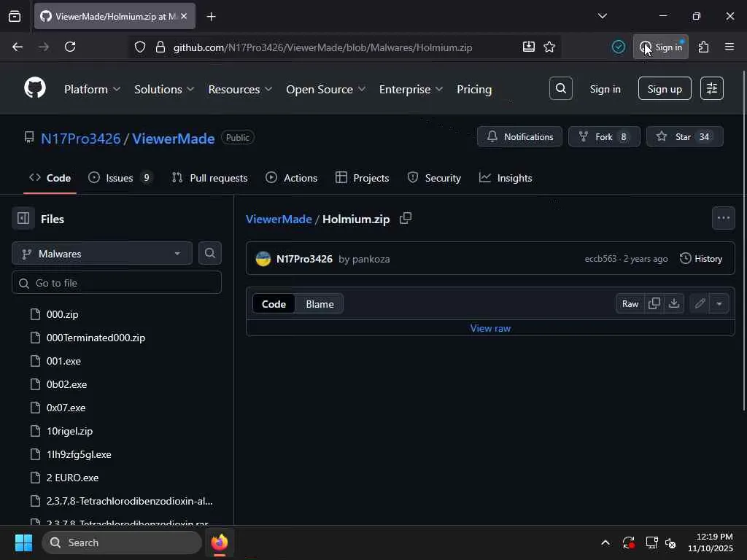
Task: Click the Firefox address bar URL
Action: tap(322, 47)
